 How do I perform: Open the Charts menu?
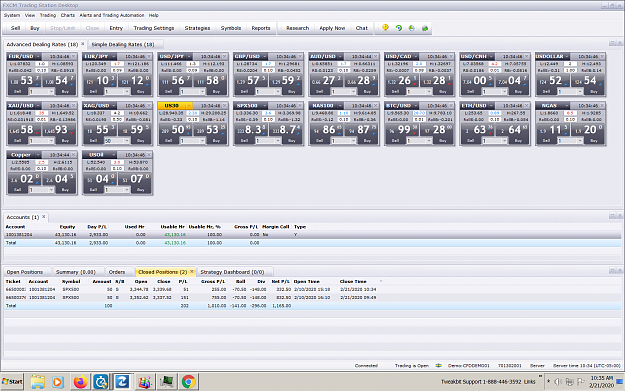(68, 15)
